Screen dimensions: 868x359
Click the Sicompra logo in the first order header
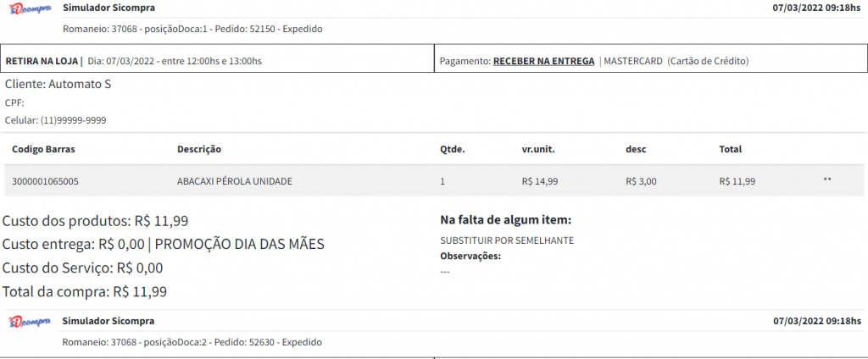click(x=31, y=10)
